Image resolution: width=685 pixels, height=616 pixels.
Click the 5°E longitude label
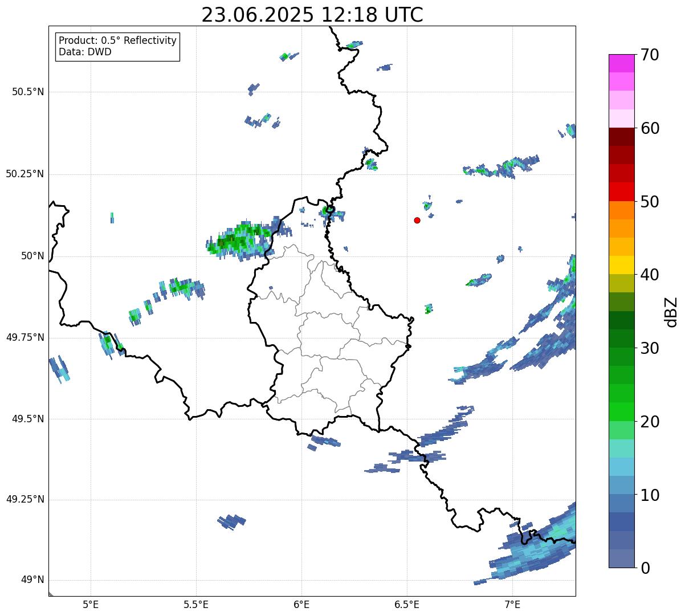[91, 604]
